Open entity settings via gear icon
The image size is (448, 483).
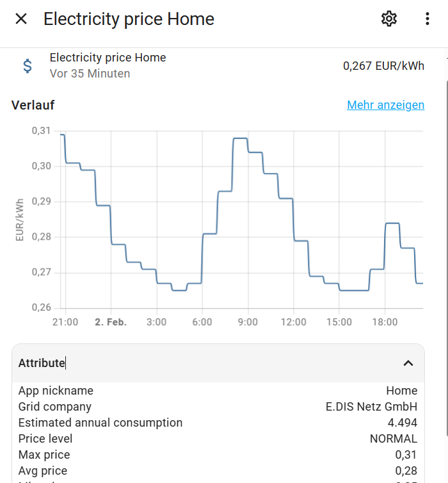389,19
